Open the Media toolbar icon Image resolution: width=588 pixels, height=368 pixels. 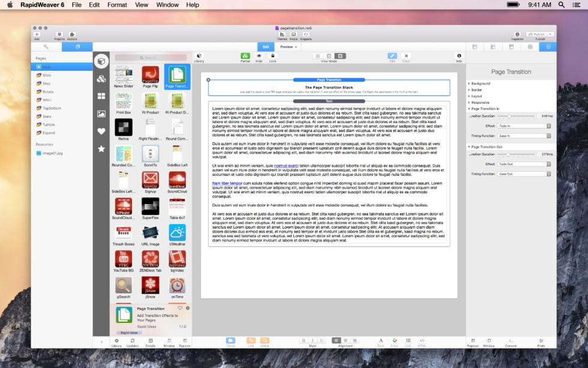point(293,34)
